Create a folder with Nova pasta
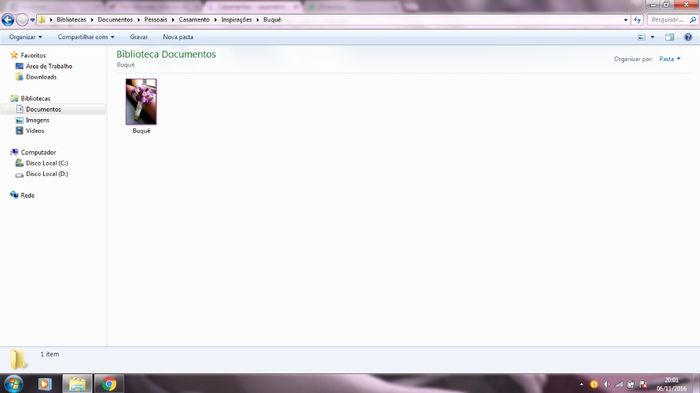700x393 pixels. coord(178,37)
